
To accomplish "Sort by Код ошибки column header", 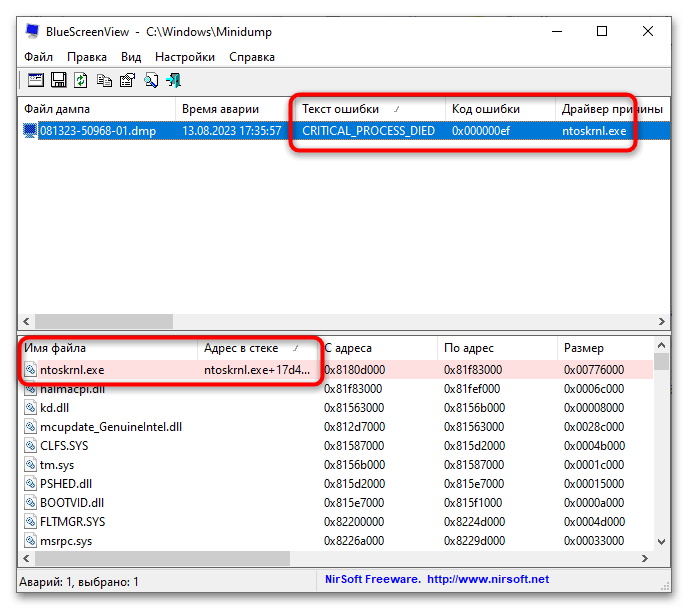I will click(x=500, y=109).
